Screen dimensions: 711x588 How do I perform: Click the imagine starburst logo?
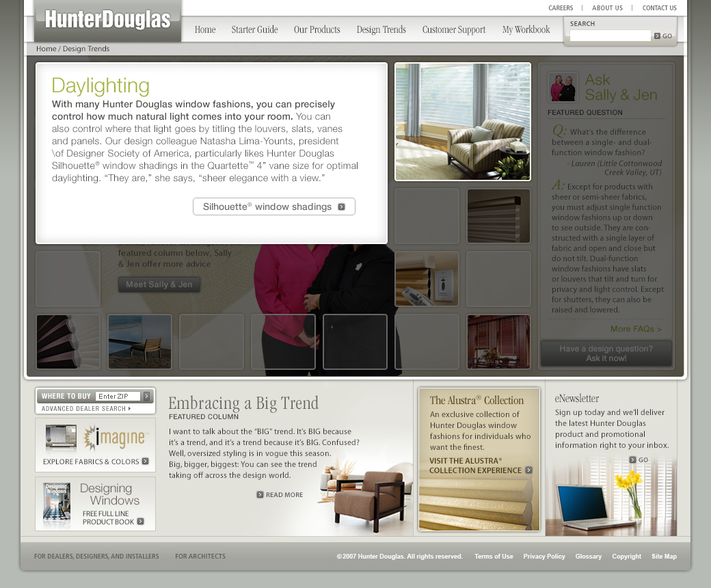tap(115, 438)
